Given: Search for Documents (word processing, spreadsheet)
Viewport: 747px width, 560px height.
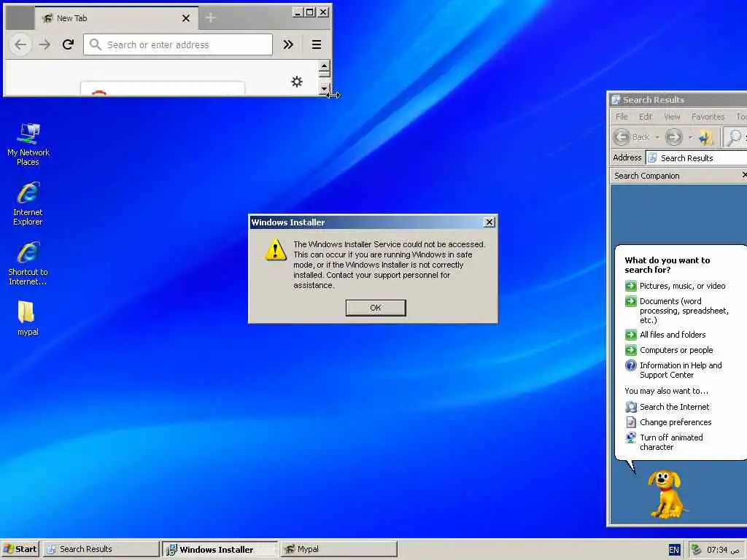Looking at the screenshot, I should coord(676,311).
